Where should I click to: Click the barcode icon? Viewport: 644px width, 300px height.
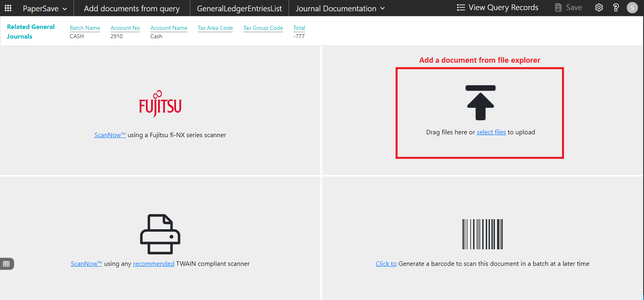point(482,234)
